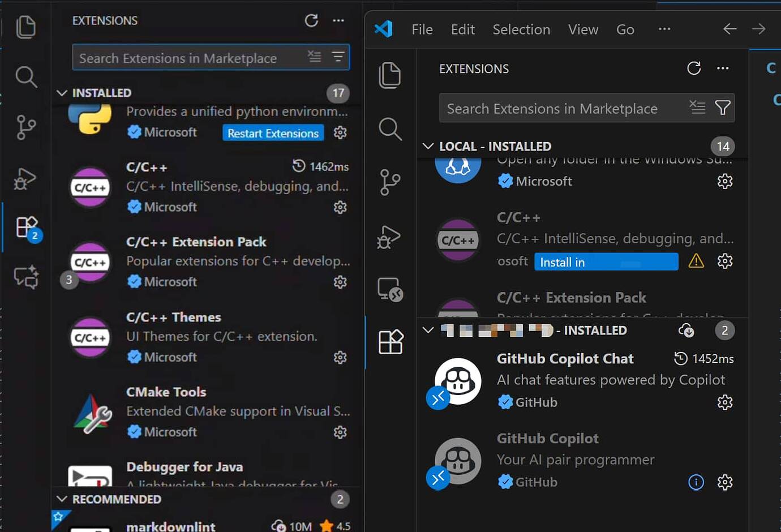Open the chat icon in the left activity bar

point(26,277)
